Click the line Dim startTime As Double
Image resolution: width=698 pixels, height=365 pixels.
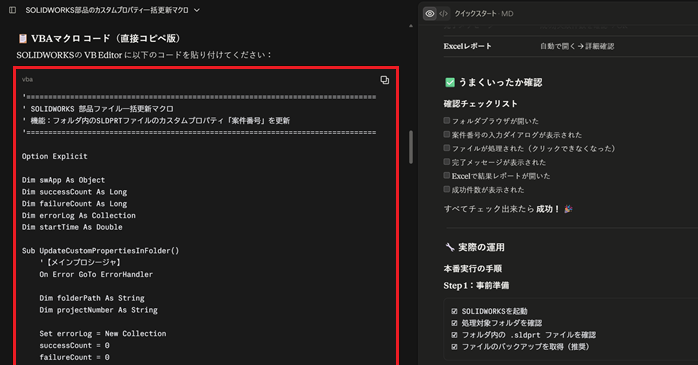tap(72, 227)
